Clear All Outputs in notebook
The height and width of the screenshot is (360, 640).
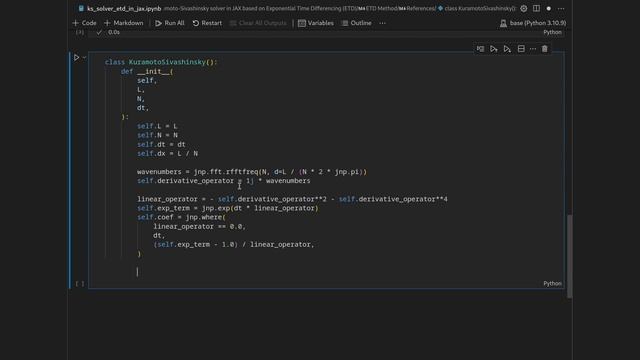click(x=258, y=23)
